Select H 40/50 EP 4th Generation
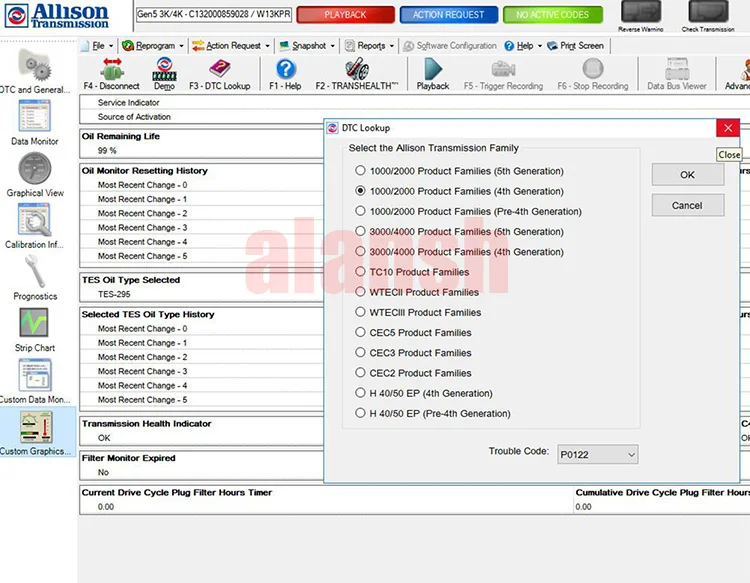The width and height of the screenshot is (750, 583). (x=360, y=393)
